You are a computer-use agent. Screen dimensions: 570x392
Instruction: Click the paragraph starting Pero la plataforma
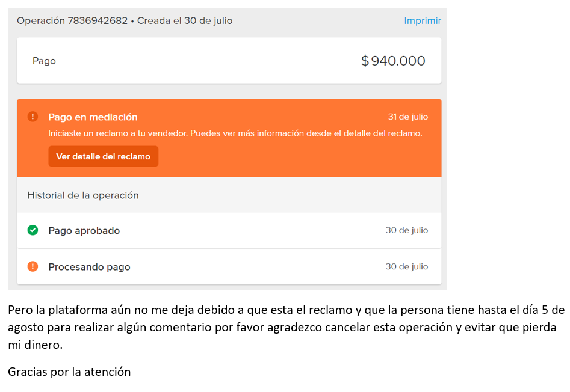(x=286, y=327)
